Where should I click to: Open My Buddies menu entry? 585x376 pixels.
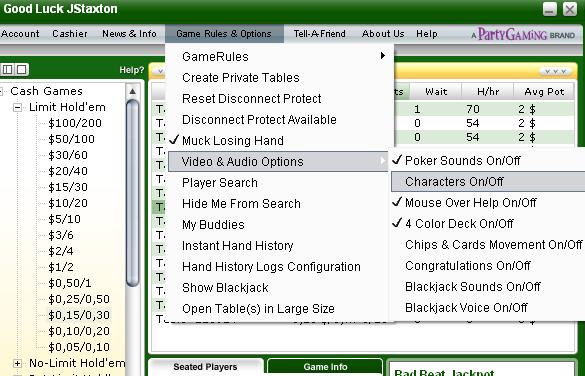point(213,225)
